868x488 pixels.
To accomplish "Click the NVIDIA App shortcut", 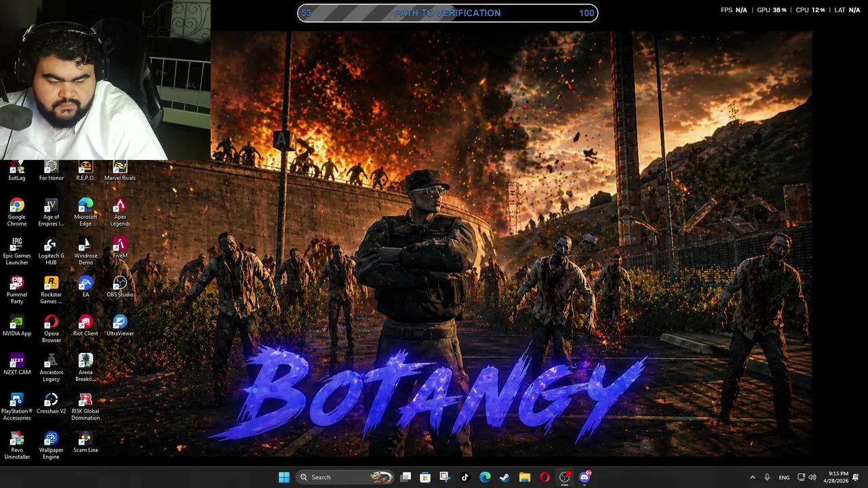I will 17,326.
